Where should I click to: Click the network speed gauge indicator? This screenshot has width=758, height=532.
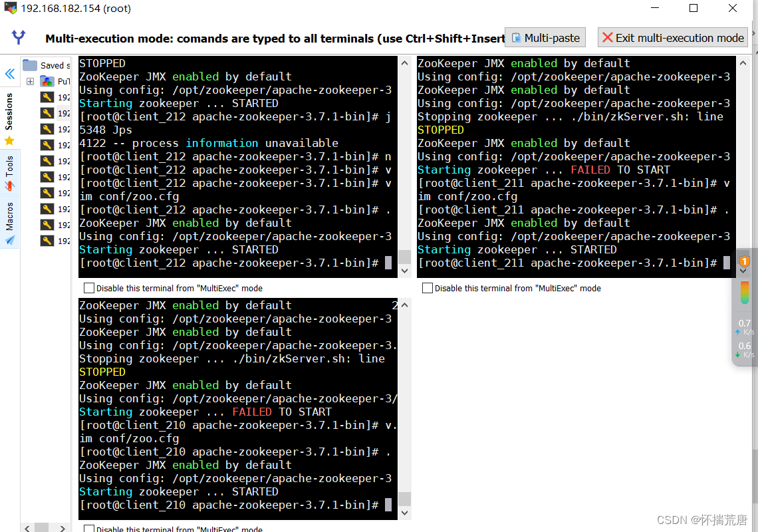[745, 293]
